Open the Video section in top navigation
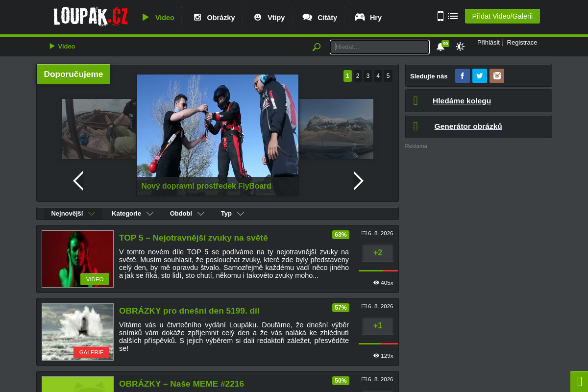 click(158, 17)
